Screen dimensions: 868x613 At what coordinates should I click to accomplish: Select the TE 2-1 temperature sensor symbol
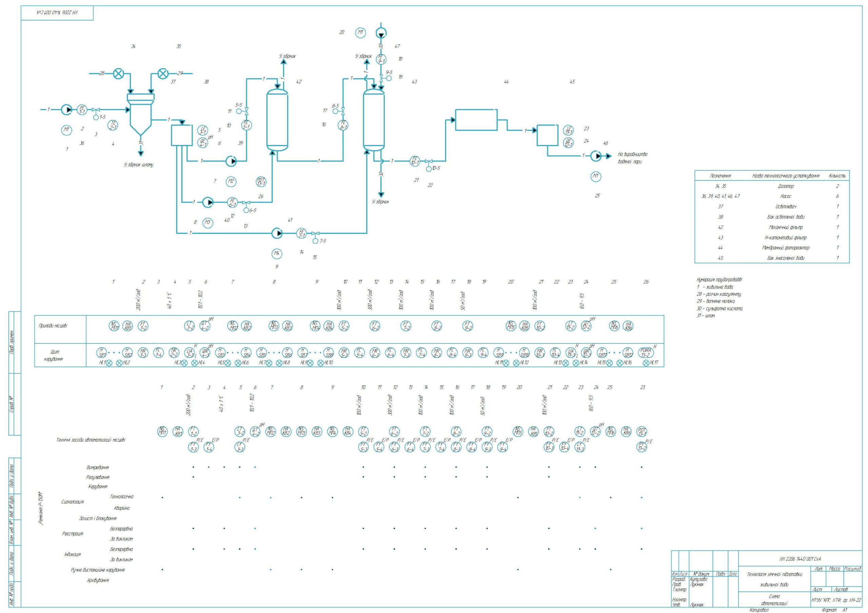pyautogui.click(x=113, y=125)
